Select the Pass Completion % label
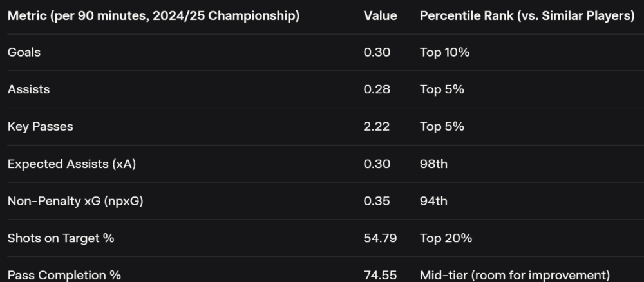Viewport: 644px width, 282px height. (64, 275)
